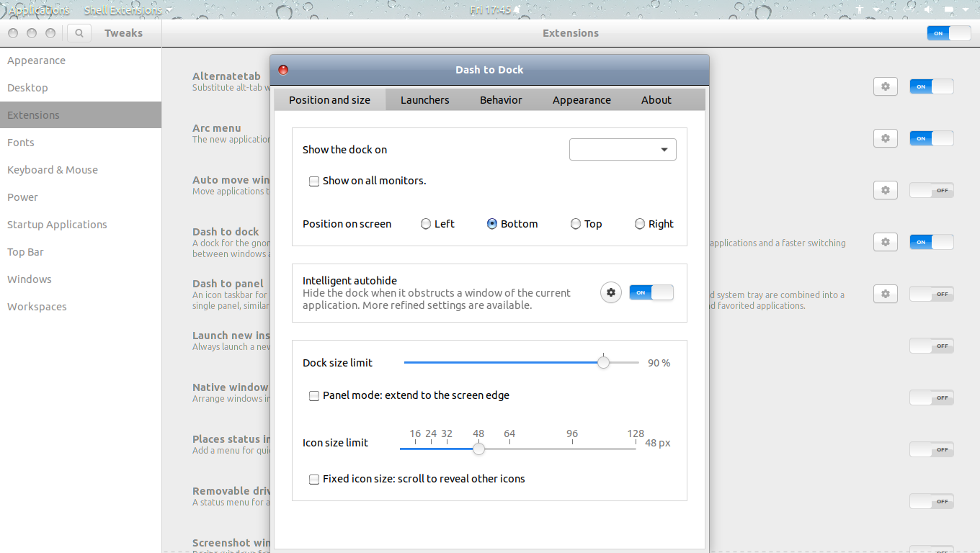Click the Icon size limit slider handle
Screen dimensions: 980x553
[x=478, y=449]
